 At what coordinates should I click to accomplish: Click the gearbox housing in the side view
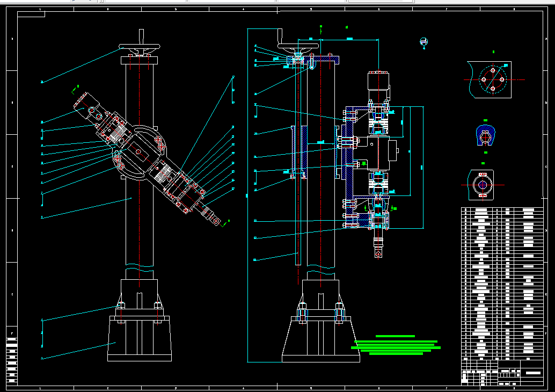click(378, 153)
